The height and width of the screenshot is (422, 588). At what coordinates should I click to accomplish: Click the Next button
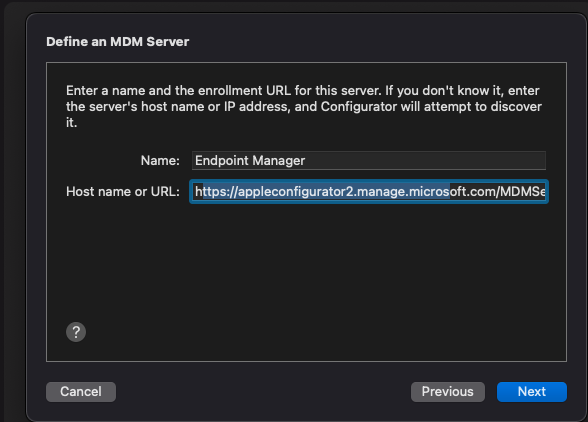coord(532,392)
